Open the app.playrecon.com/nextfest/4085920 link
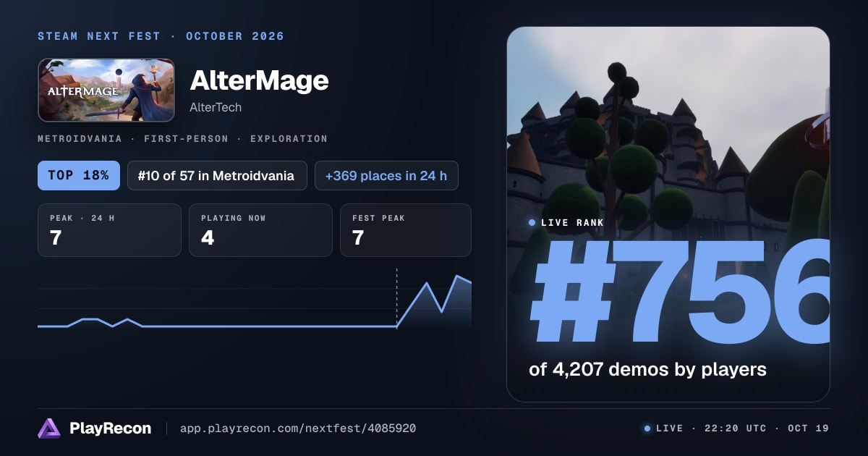This screenshot has width=868, height=456. pyautogui.click(x=297, y=428)
